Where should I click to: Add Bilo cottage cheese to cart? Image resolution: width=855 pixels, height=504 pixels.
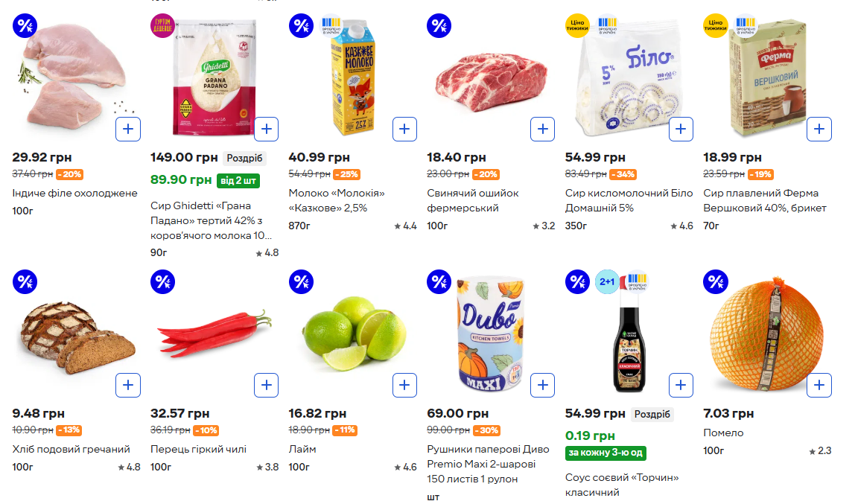tap(681, 129)
